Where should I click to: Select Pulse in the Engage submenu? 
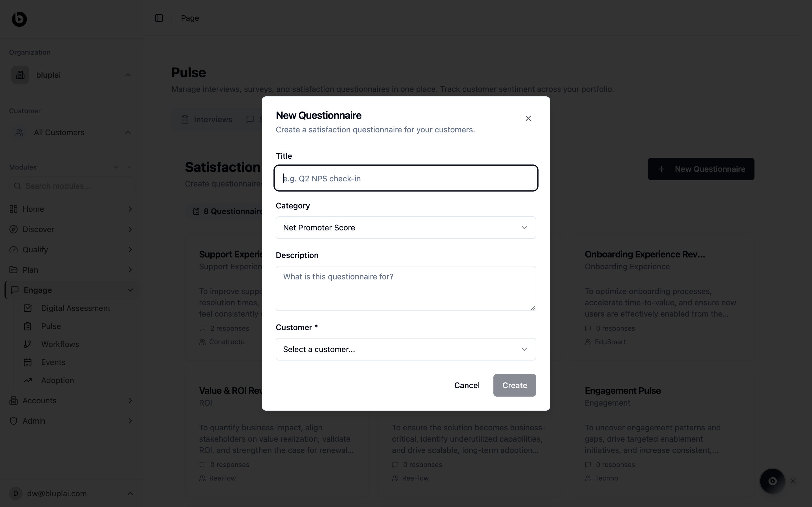(x=51, y=326)
